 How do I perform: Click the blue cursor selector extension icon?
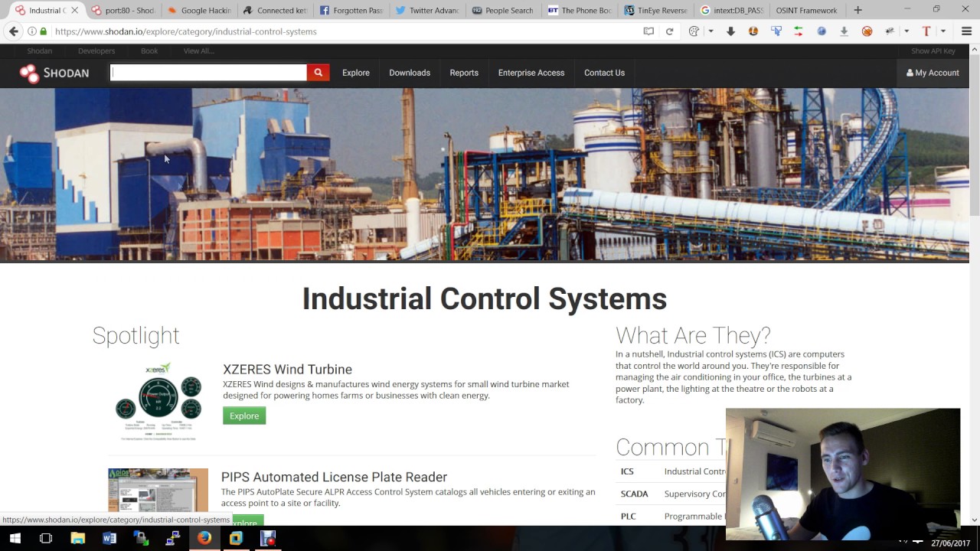[776, 31]
